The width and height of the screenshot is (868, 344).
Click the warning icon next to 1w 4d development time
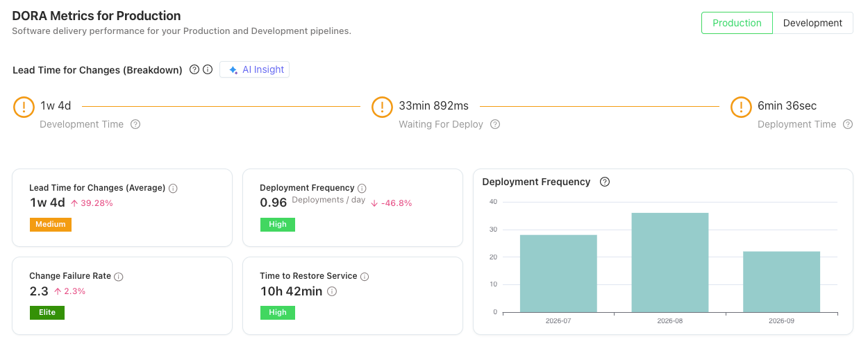click(24, 107)
